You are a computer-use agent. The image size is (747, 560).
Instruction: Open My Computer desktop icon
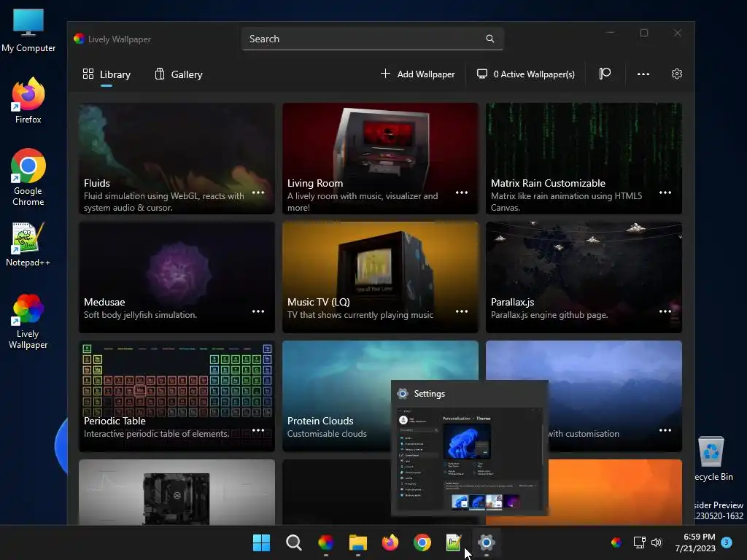28,30
